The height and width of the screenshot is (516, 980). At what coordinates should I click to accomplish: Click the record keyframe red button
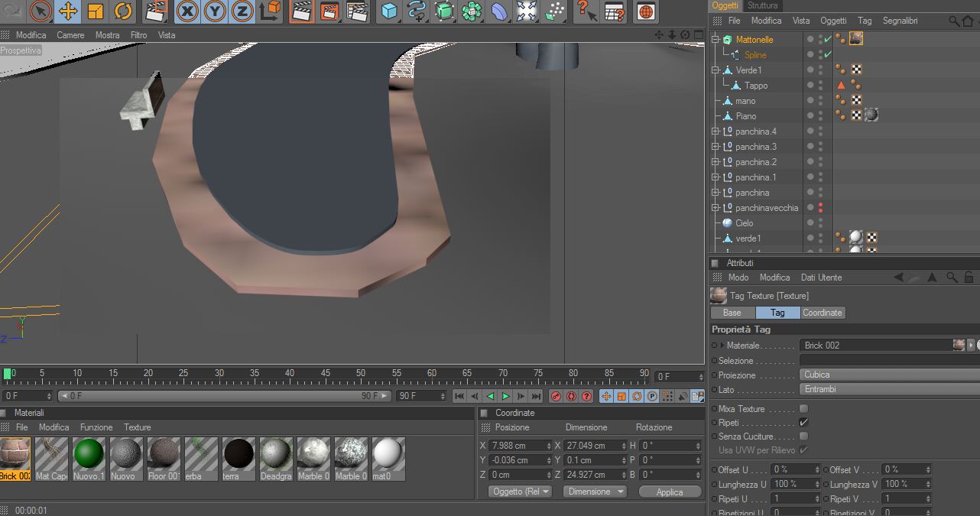click(x=556, y=396)
